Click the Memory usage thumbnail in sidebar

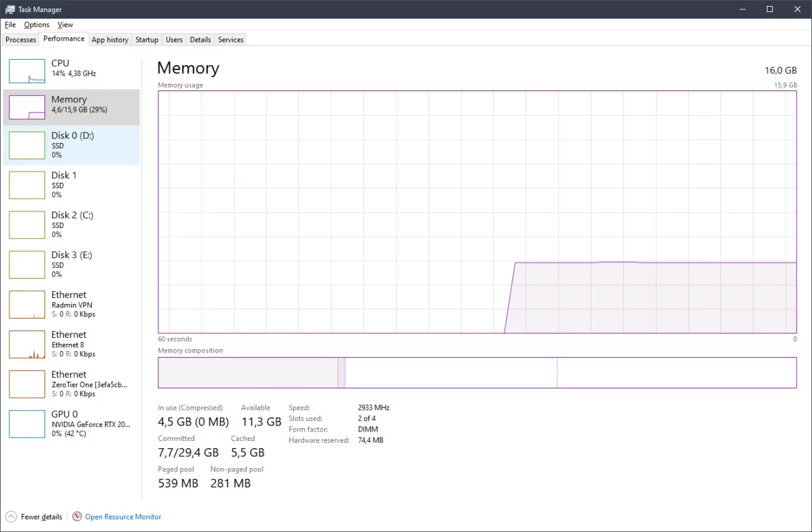(x=27, y=107)
